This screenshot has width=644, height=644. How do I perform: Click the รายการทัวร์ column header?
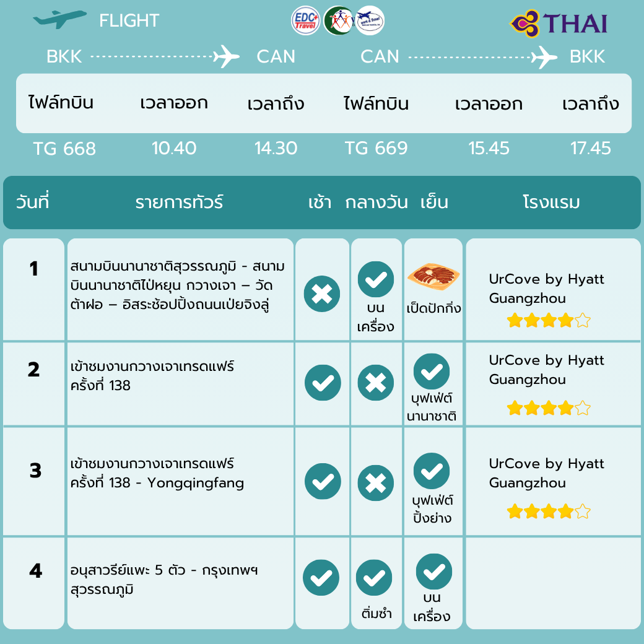pyautogui.click(x=179, y=202)
